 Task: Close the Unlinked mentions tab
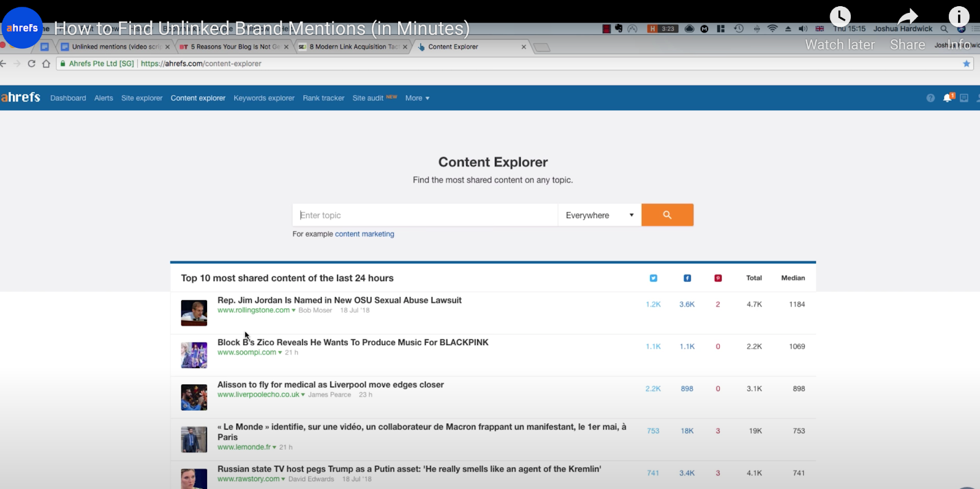[167, 47]
